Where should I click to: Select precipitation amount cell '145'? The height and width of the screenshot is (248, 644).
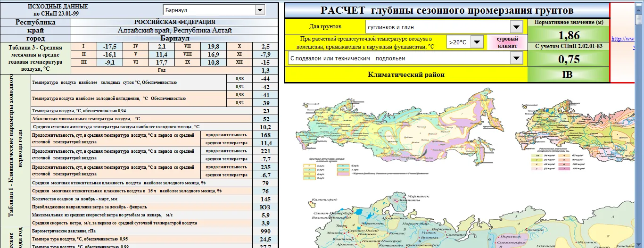pos(265,199)
